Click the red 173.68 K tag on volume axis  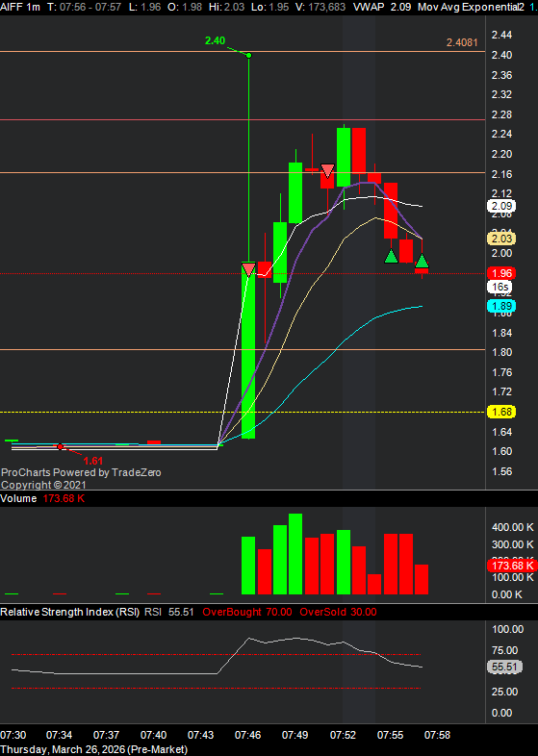coord(512,565)
